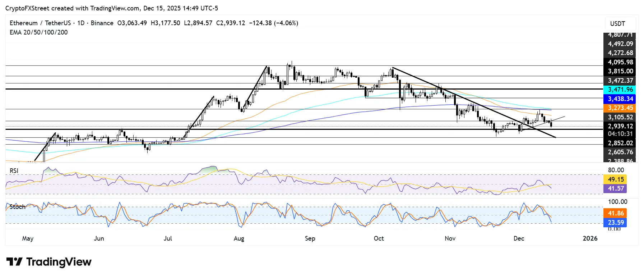Open the USDT currency selector
The image size is (644, 278).
point(617,24)
